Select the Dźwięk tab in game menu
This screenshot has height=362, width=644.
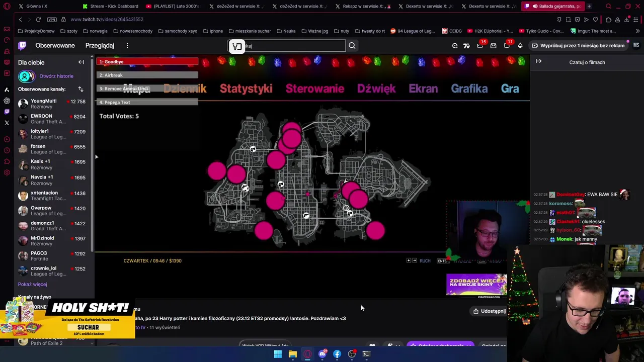click(x=376, y=89)
